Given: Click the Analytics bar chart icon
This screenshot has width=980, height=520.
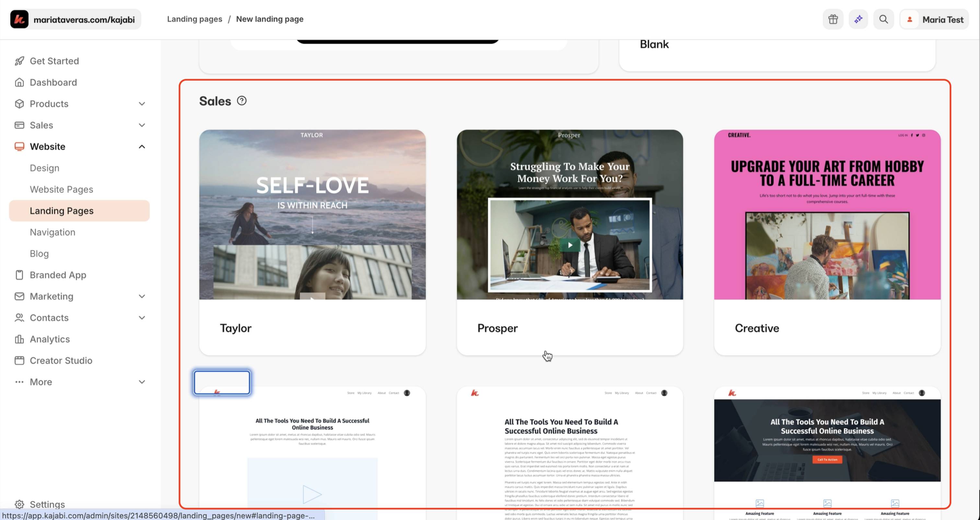Looking at the screenshot, I should tap(19, 339).
